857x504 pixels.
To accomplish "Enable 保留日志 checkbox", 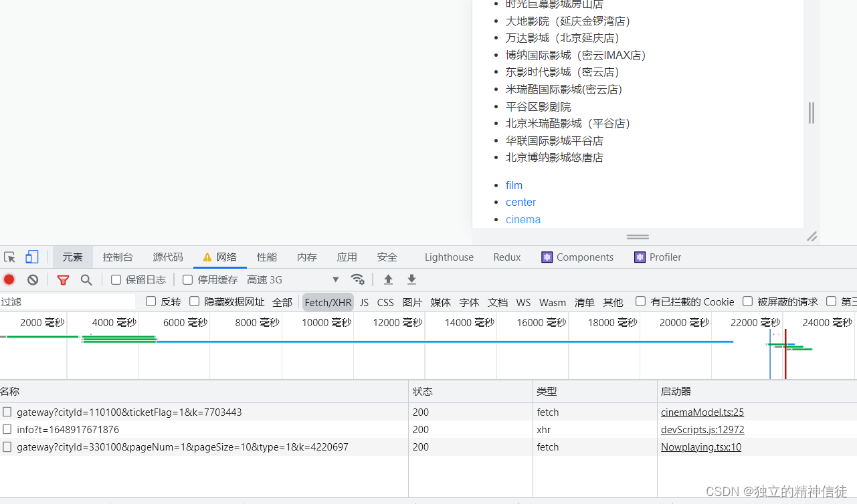I will [116, 280].
